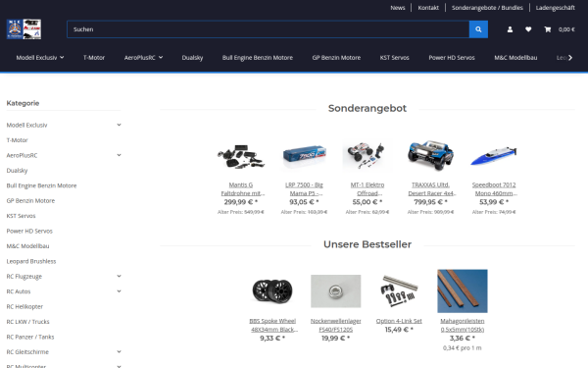Screen dimensions: 588x368
Task: Open KST Servos in the sidebar
Action: (21, 216)
